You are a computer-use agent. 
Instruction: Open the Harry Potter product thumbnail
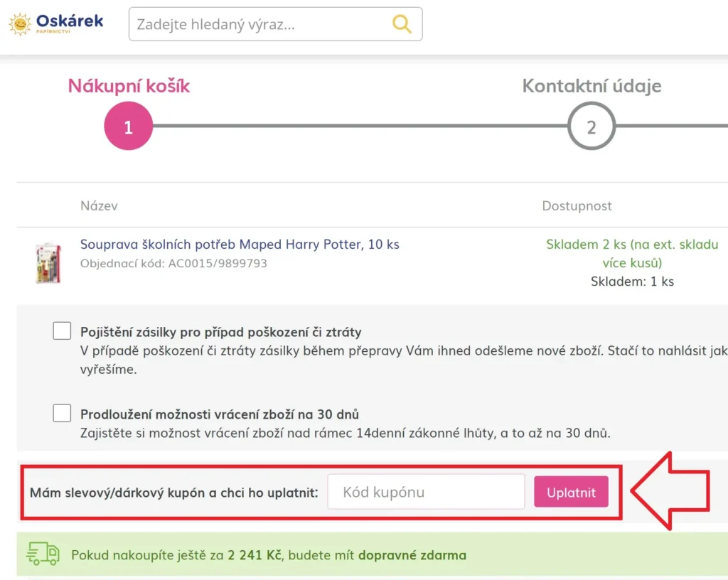(x=48, y=263)
